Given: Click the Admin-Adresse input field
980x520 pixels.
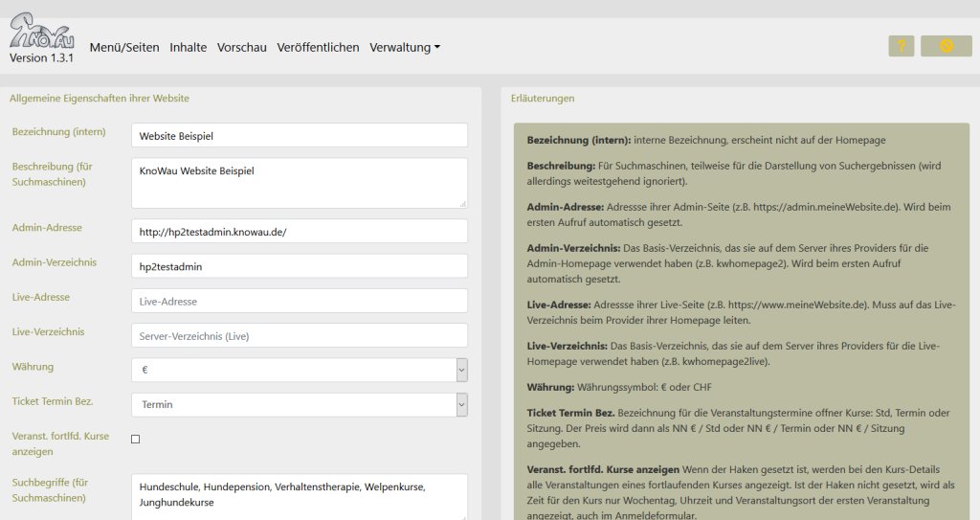Looking at the screenshot, I should (299, 232).
